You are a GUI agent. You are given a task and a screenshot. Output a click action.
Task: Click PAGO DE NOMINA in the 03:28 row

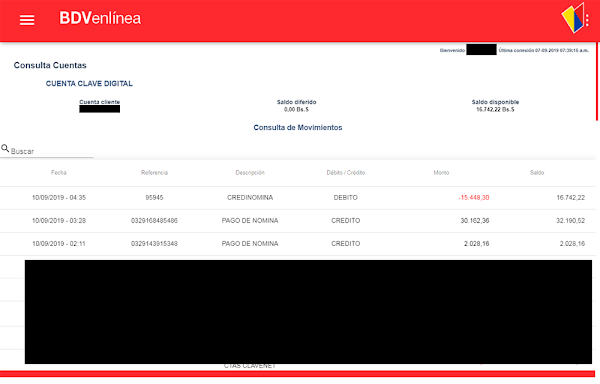coord(250,221)
